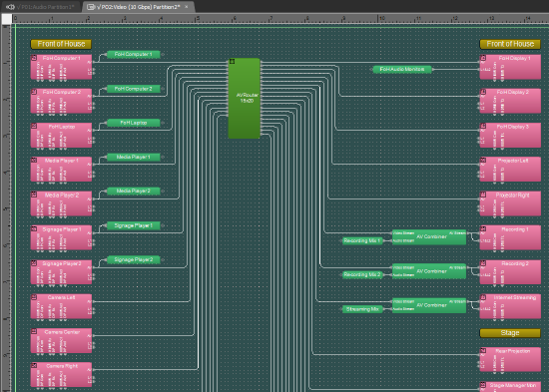Click the corner icon of Recording 2 block
Viewport: 549px width, 392px height.
(483, 263)
